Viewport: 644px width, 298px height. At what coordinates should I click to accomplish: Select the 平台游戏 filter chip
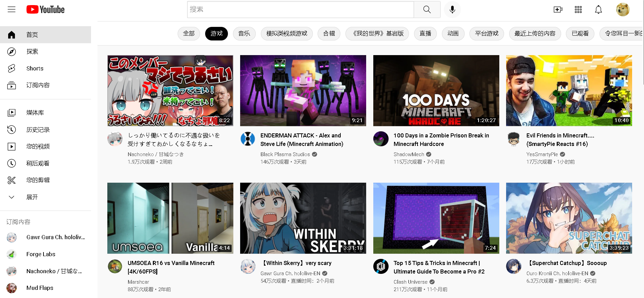point(487,34)
